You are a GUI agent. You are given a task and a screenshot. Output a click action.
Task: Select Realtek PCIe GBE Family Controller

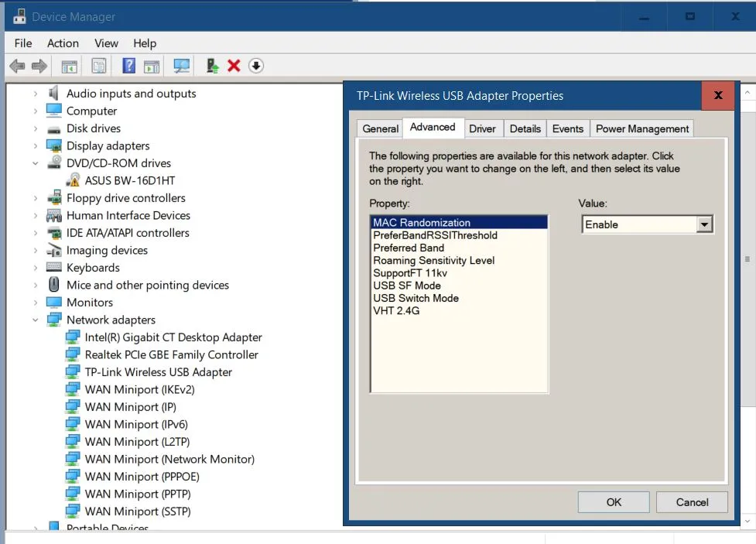[x=171, y=354]
